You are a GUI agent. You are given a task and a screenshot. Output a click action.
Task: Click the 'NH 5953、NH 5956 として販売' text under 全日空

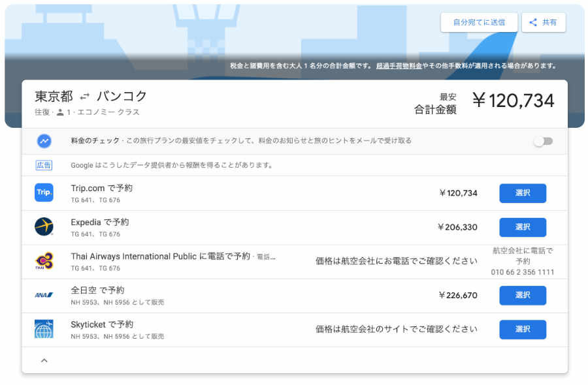[x=118, y=302]
